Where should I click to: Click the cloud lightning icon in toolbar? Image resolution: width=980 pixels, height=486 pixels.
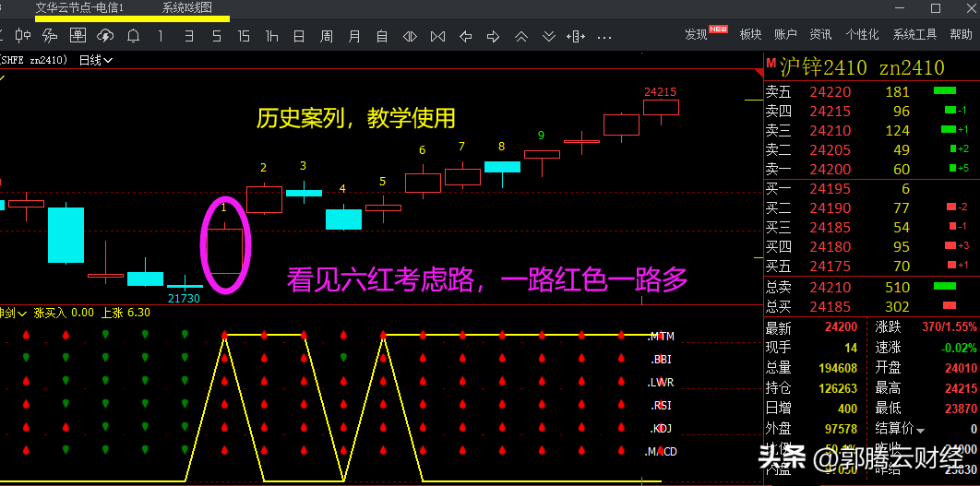[x=105, y=36]
